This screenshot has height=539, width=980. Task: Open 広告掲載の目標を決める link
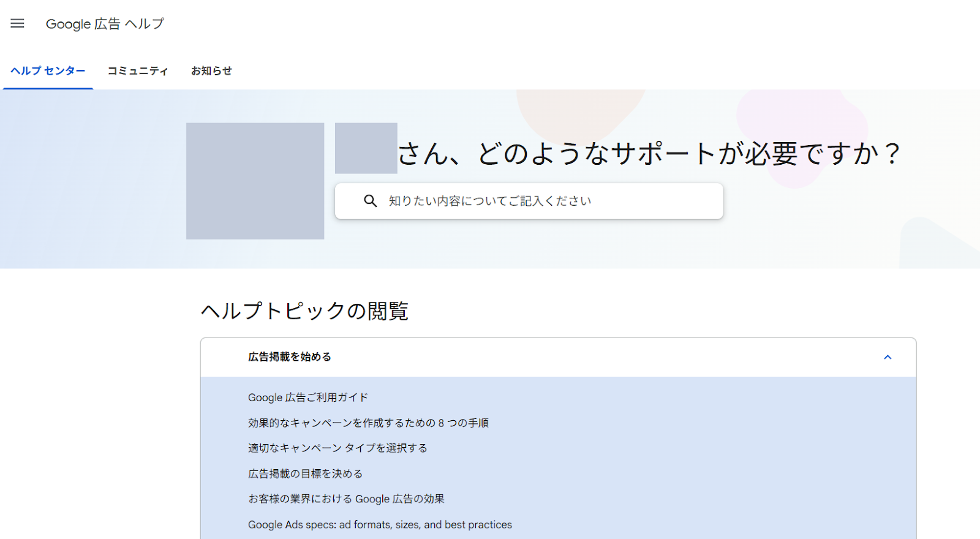tap(305, 474)
